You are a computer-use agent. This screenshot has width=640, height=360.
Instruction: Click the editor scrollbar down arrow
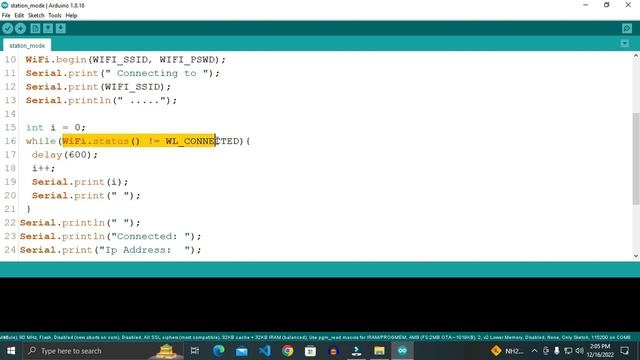(636, 256)
